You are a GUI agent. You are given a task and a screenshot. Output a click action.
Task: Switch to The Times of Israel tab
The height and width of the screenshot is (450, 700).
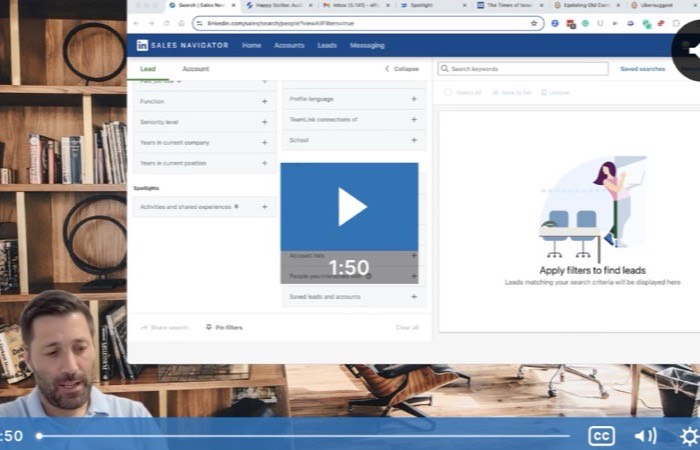(510, 5)
